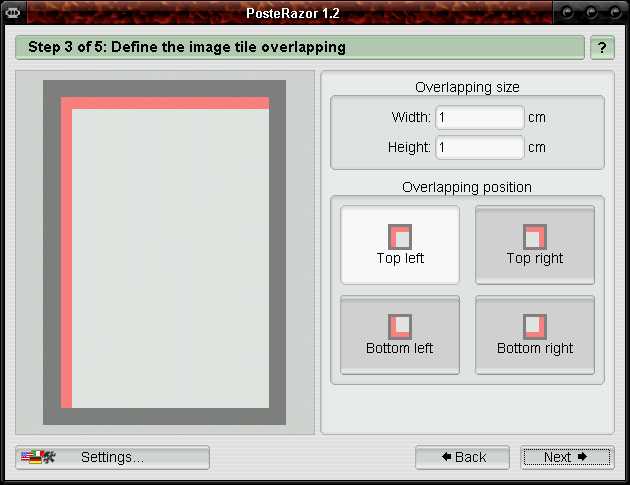Go back to the previous step
Viewport: 630px width, 485px height.
click(463, 457)
